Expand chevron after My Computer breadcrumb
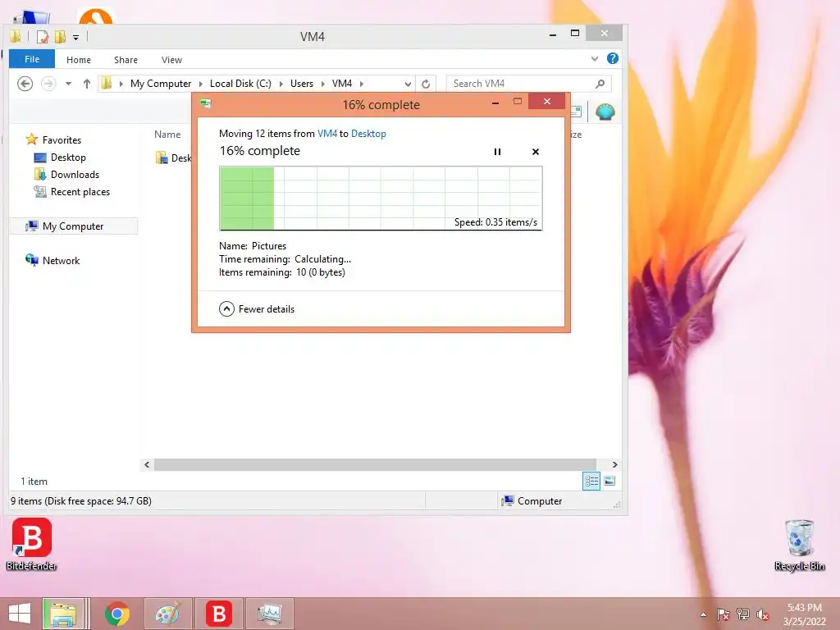Viewport: 840px width, 630px height. 200,84
